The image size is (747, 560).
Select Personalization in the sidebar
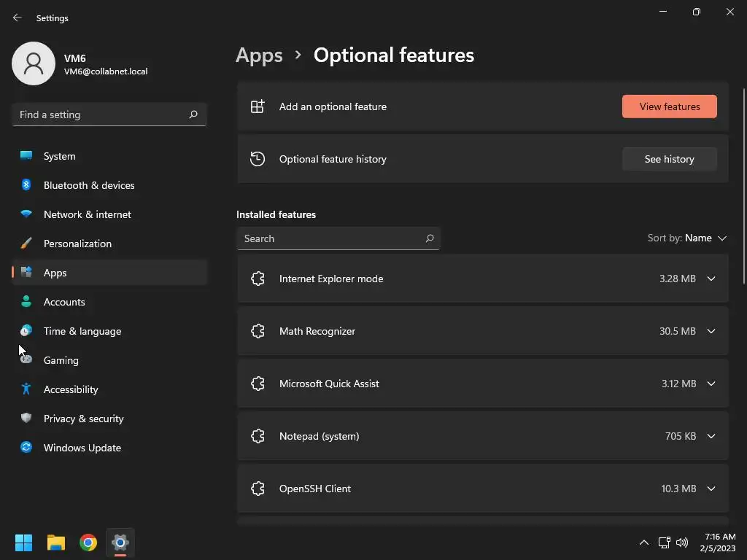click(x=77, y=244)
